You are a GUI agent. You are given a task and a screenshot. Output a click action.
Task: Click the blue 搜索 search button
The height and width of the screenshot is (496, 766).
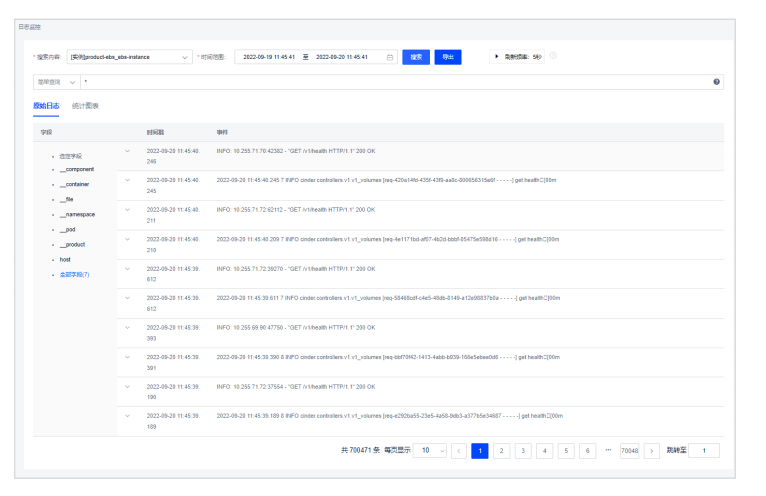[x=417, y=57]
